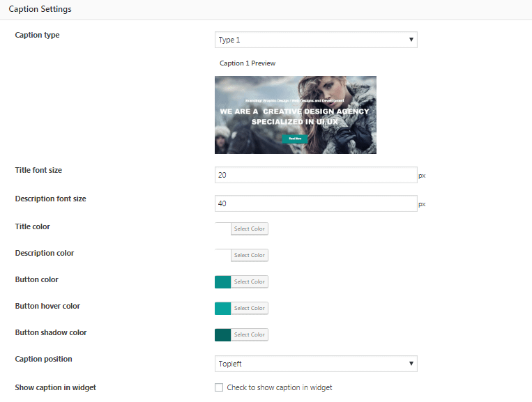This screenshot has height=402, width=532.
Task: Click Select Color for Button hover color
Action: click(x=250, y=308)
